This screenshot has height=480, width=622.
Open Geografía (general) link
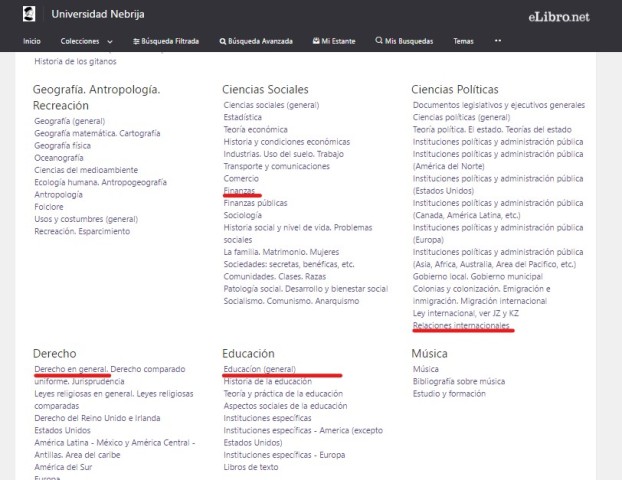tap(70, 121)
